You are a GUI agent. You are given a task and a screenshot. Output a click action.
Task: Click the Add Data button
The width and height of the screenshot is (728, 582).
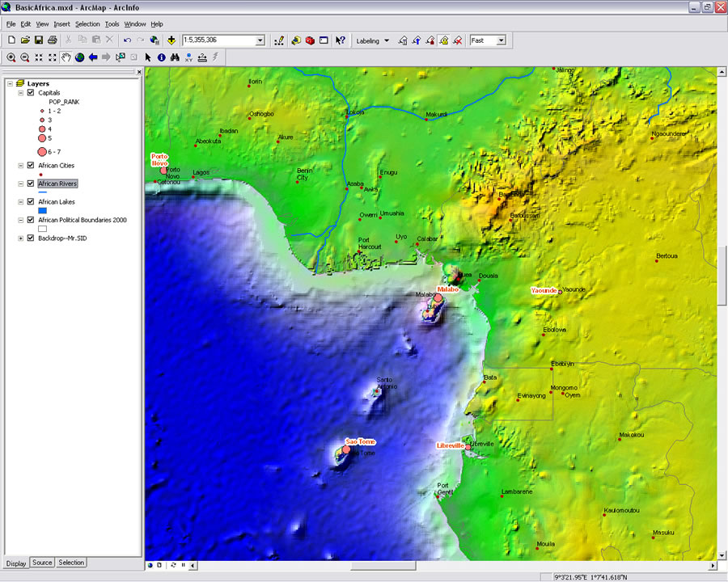point(171,40)
